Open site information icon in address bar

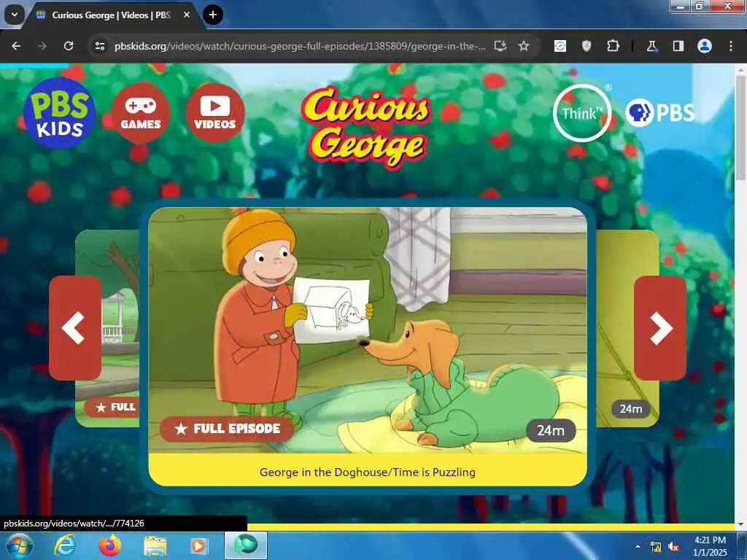pyautogui.click(x=100, y=46)
